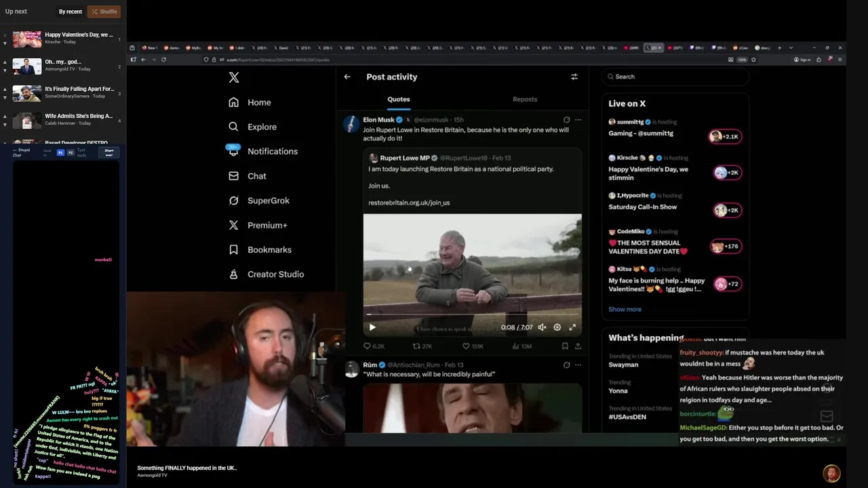Click browser Sign in button
This screenshot has height=488, width=868.
(x=802, y=60)
